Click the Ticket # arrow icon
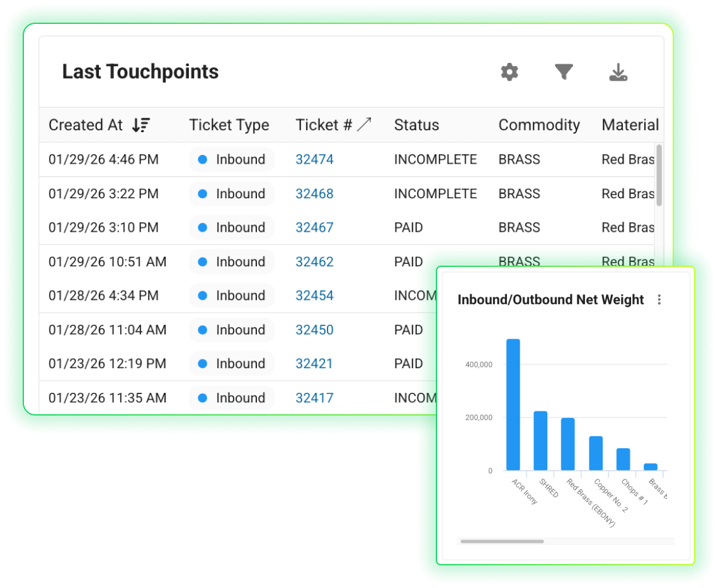 [364, 125]
